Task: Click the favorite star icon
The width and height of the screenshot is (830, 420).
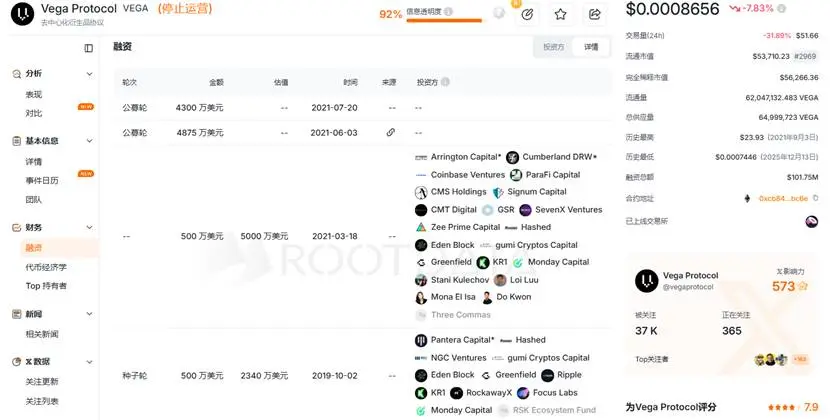Action: point(560,14)
